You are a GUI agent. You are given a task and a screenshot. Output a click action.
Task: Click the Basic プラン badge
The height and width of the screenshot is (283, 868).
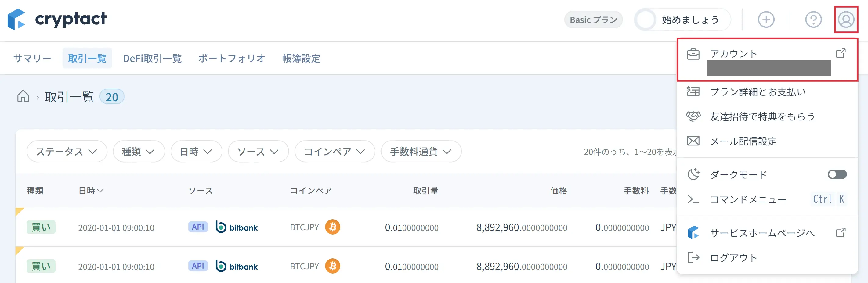[593, 19]
